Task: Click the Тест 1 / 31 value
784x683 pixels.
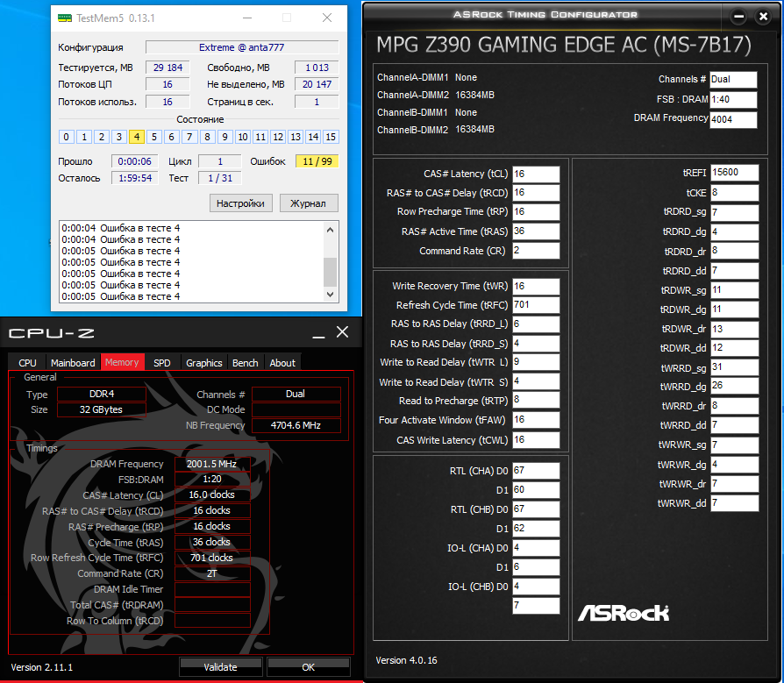Action: pos(220,178)
